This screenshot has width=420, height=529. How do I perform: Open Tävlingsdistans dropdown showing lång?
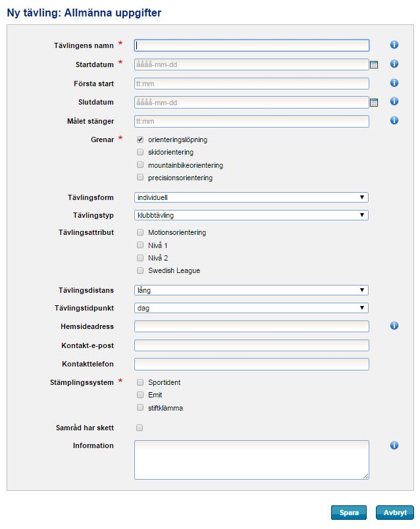(x=251, y=290)
